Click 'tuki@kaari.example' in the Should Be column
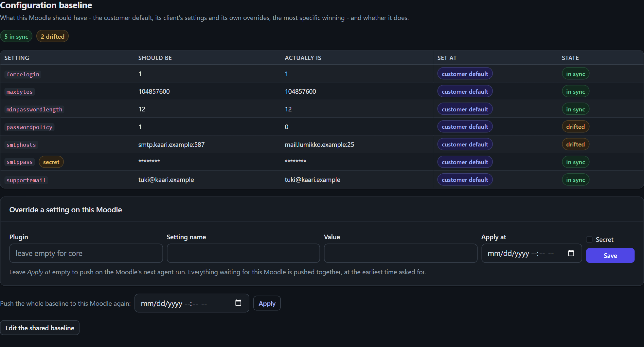Screen dimensions: 644x347 click(166, 180)
